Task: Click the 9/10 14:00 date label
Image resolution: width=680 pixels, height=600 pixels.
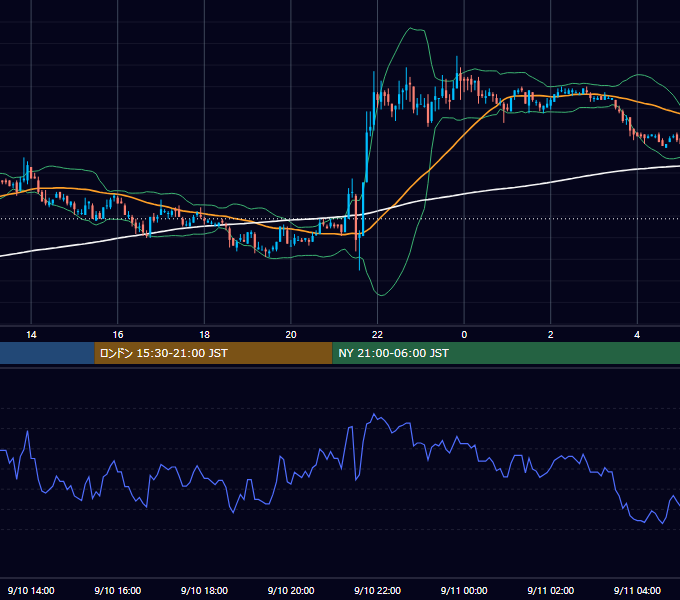Action: coord(31,590)
